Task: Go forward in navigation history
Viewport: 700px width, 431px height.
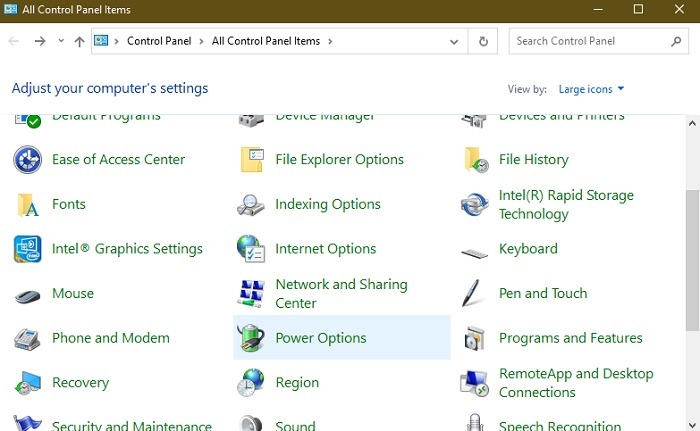Action: click(x=40, y=42)
